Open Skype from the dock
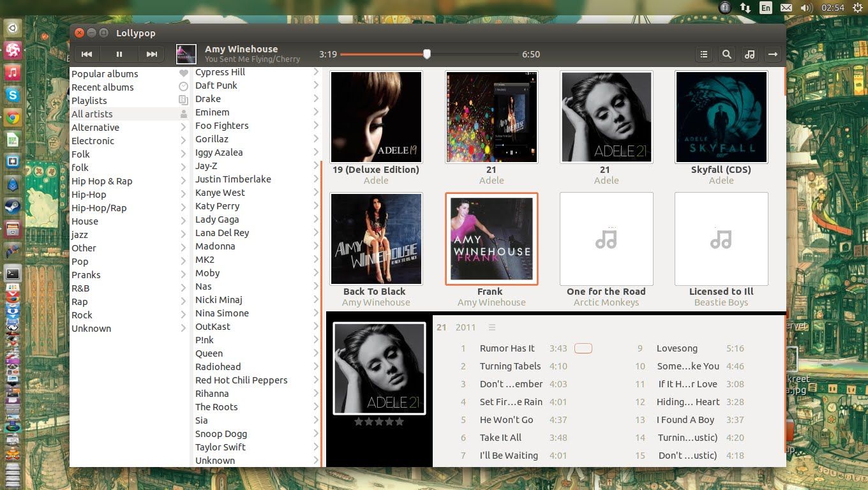Screen dimensions: 868x490 tap(13, 95)
